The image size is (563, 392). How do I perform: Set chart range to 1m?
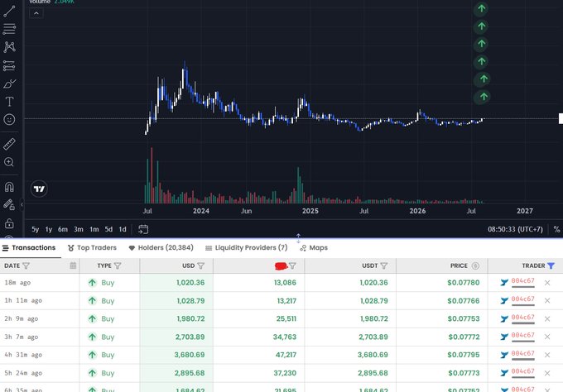[x=94, y=229]
